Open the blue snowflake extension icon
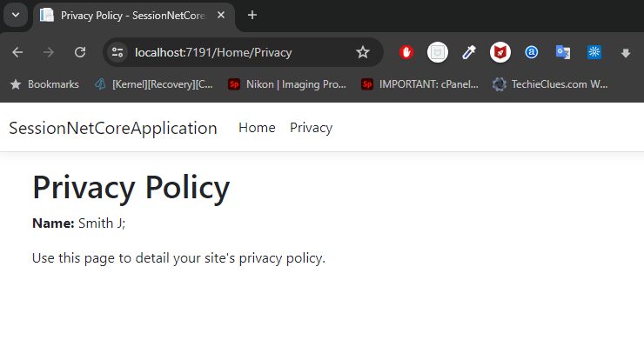644x340 pixels. (594, 52)
